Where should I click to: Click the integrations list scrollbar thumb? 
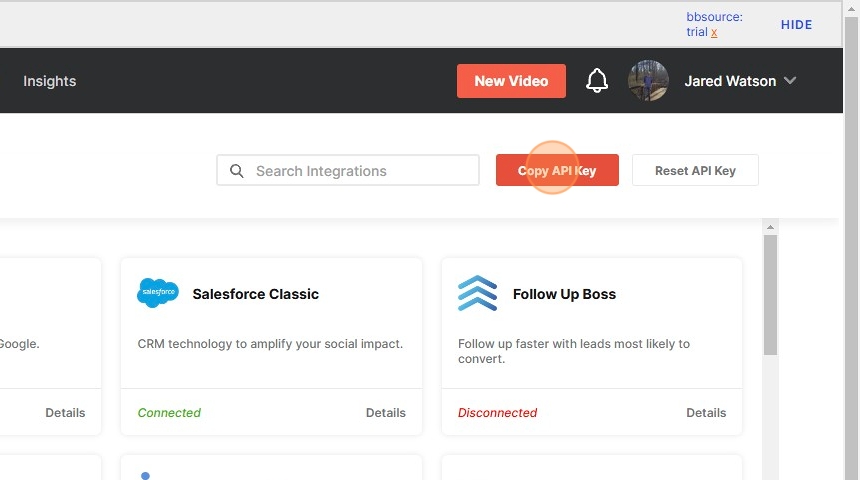click(x=770, y=295)
